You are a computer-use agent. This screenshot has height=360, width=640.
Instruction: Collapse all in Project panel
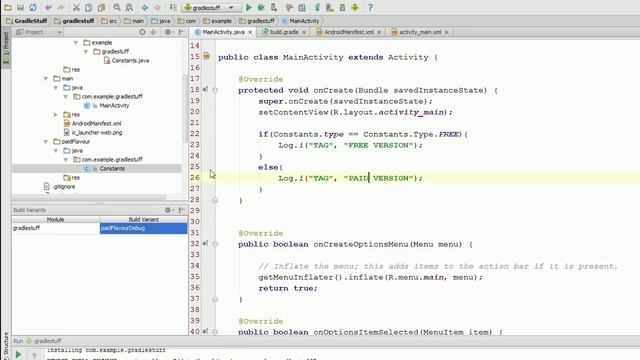tap(153, 32)
